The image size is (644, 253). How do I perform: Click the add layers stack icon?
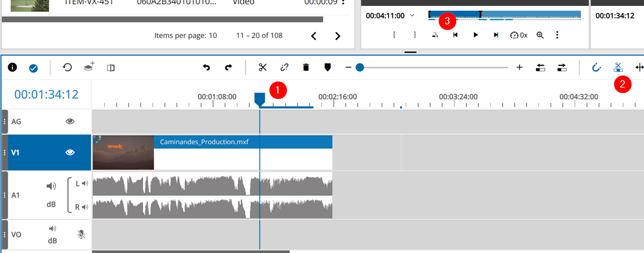click(89, 67)
